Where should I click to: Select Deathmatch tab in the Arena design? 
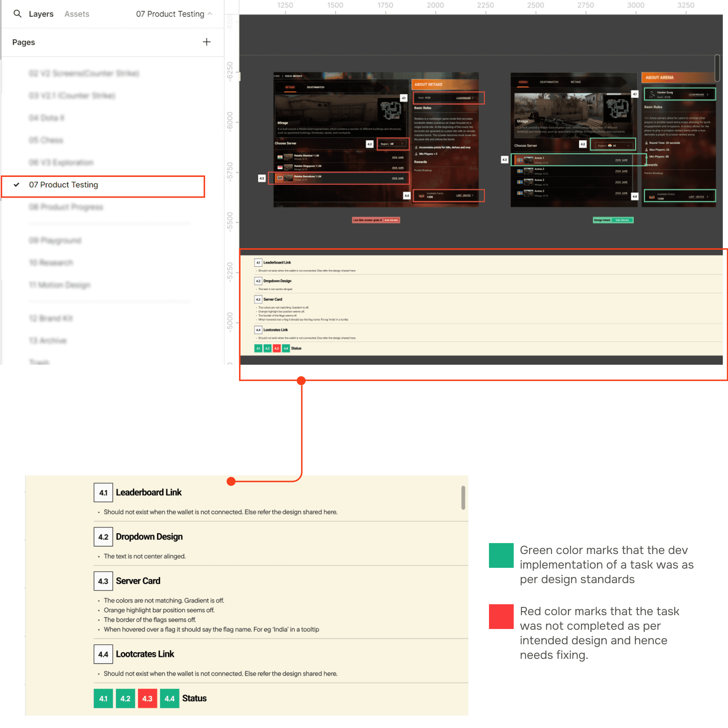[x=549, y=82]
